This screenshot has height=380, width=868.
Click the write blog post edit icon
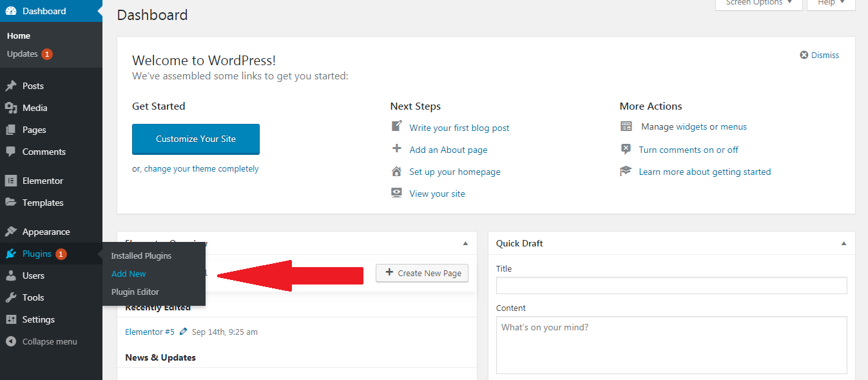click(397, 126)
